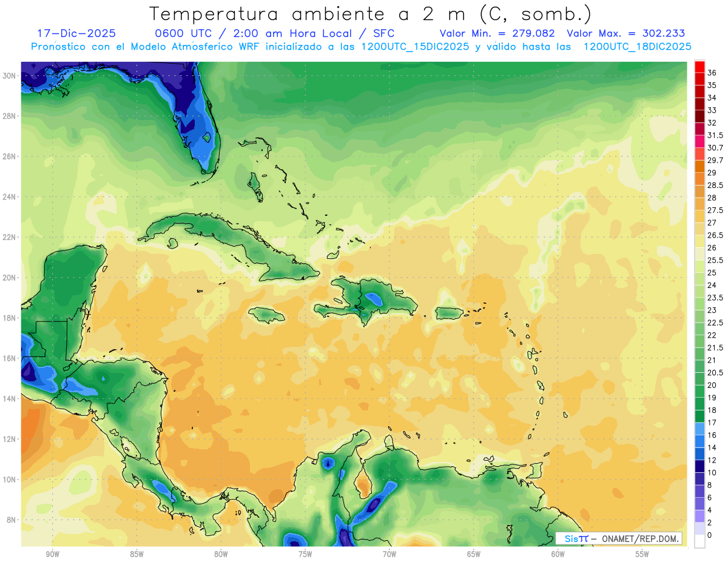The image size is (728, 562).
Task: Click the colorbar value "31.5"
Action: pos(715,135)
